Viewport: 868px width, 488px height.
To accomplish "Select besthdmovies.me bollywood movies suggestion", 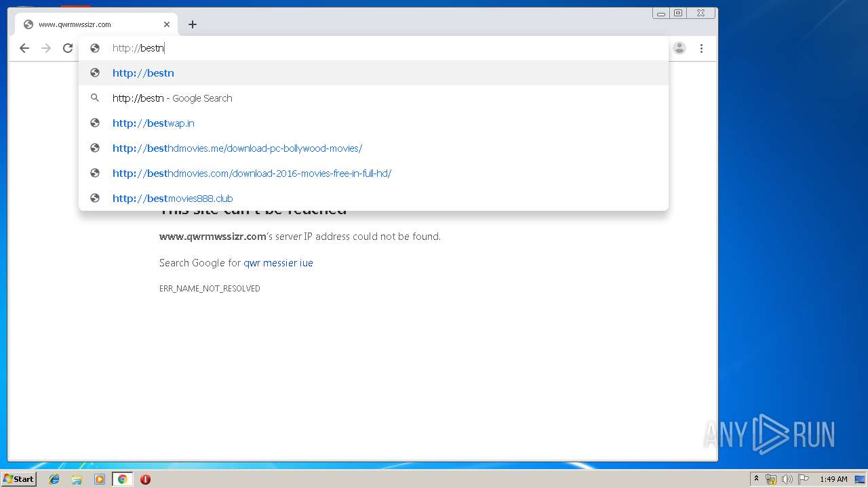I will (x=374, y=148).
